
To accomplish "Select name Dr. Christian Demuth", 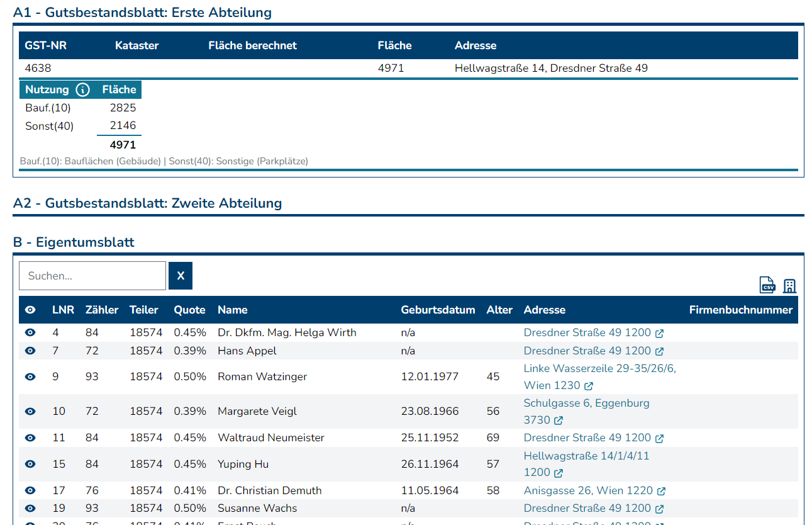I will coord(270,490).
